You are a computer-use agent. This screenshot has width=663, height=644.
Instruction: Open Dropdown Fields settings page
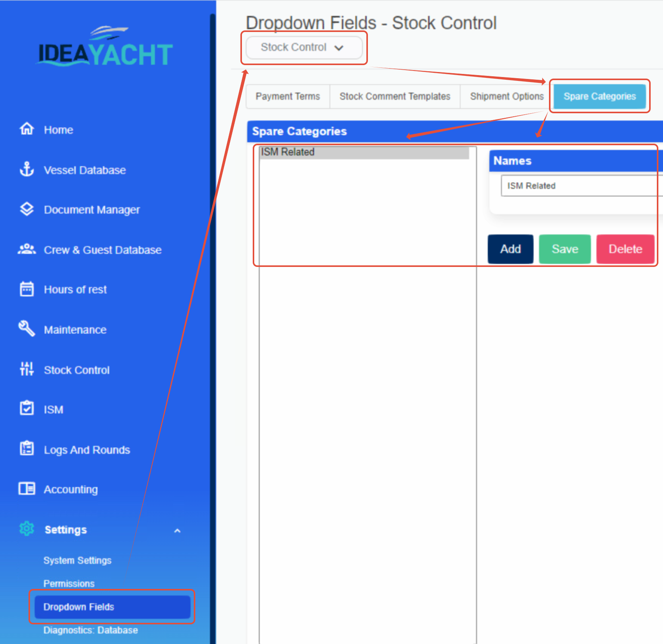[111, 607]
